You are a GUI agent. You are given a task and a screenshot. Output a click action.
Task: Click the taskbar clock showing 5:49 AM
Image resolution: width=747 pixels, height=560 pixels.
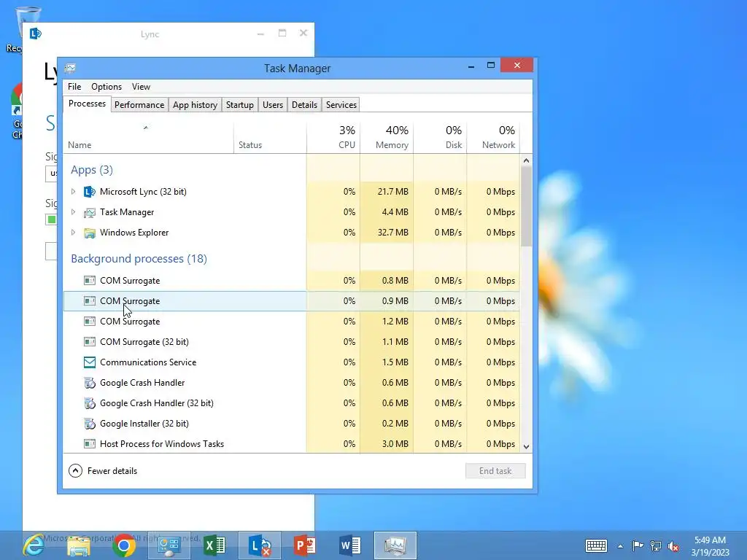point(710,546)
